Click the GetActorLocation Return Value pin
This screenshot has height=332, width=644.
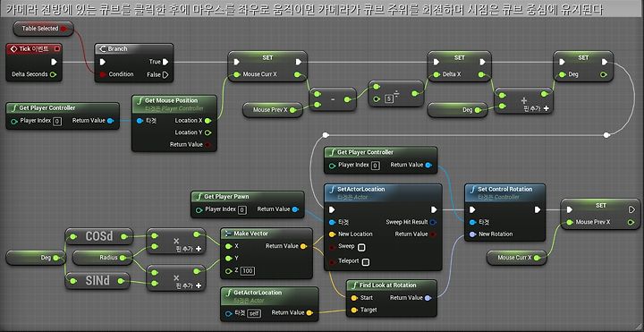(x=309, y=313)
